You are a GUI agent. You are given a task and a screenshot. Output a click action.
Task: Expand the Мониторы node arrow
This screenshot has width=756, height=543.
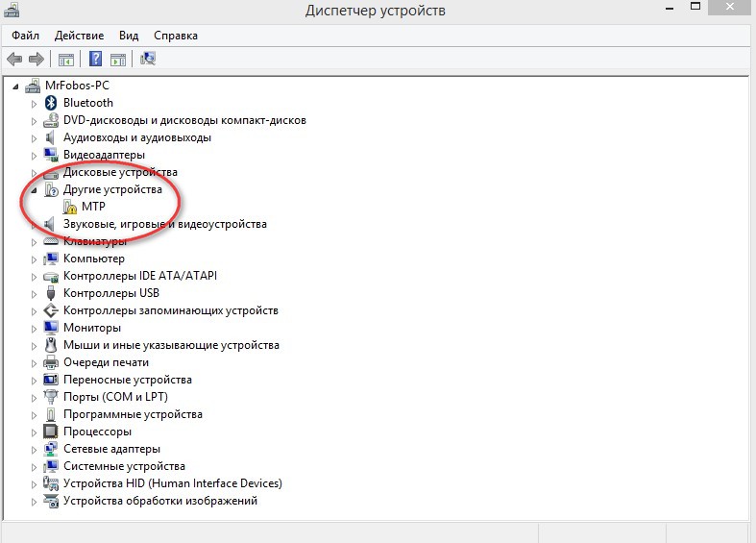coord(34,329)
